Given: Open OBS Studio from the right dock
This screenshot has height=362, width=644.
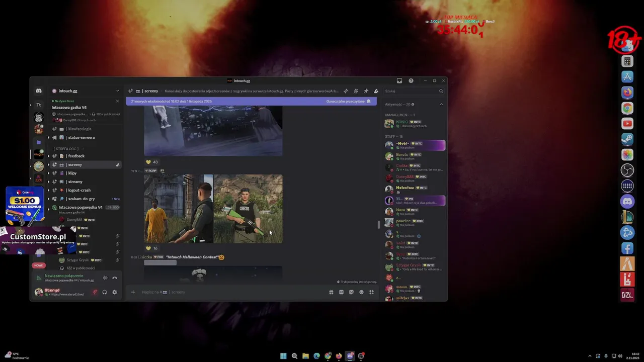Looking at the screenshot, I should [x=627, y=170].
